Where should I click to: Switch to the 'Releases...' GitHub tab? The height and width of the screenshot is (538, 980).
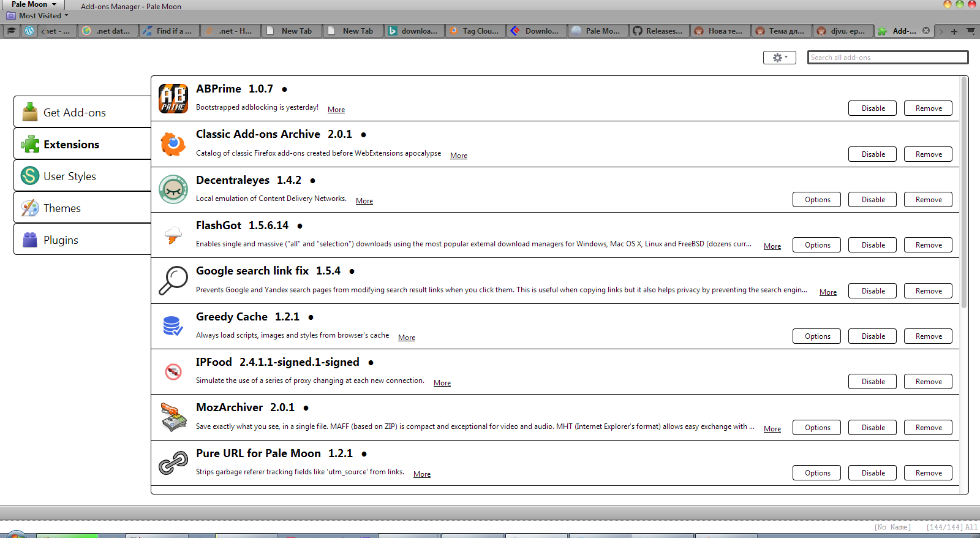tap(659, 31)
